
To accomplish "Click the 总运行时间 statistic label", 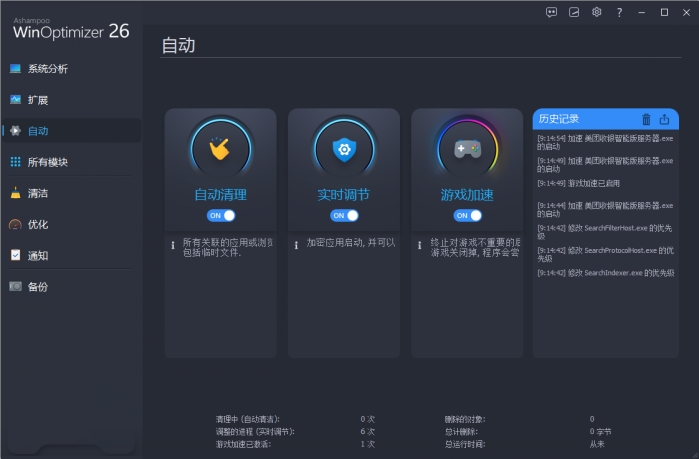I will (x=465, y=444).
